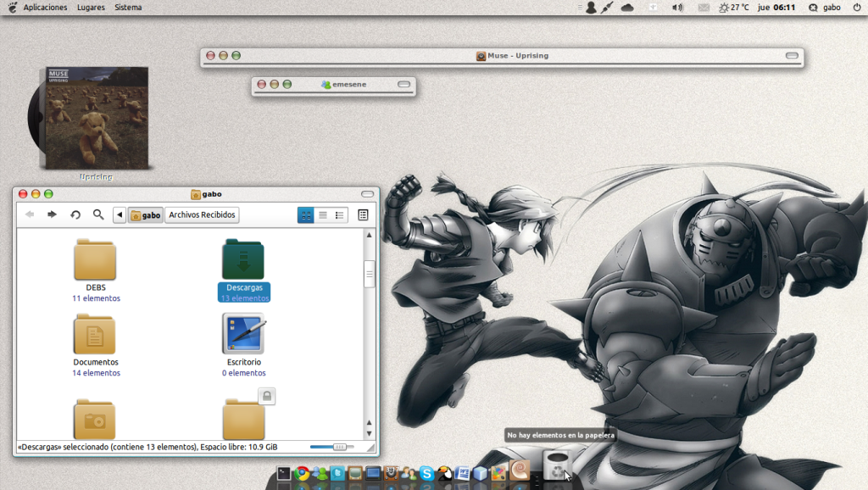Switch to list view mode
The height and width of the screenshot is (490, 868).
(x=323, y=214)
